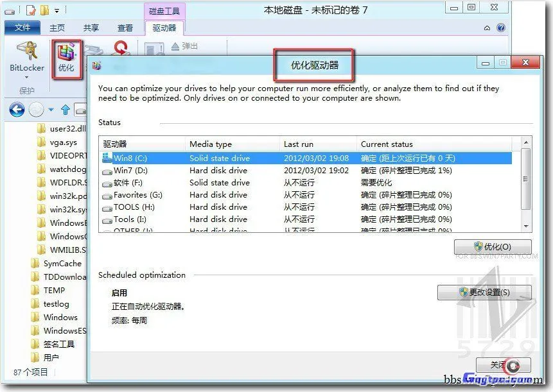
Task: Click the new folder icon in quick access toolbar
Action: point(44,10)
